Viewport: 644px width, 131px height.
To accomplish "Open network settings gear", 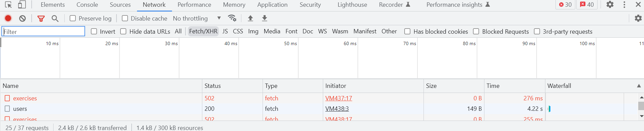I will coord(638,18).
